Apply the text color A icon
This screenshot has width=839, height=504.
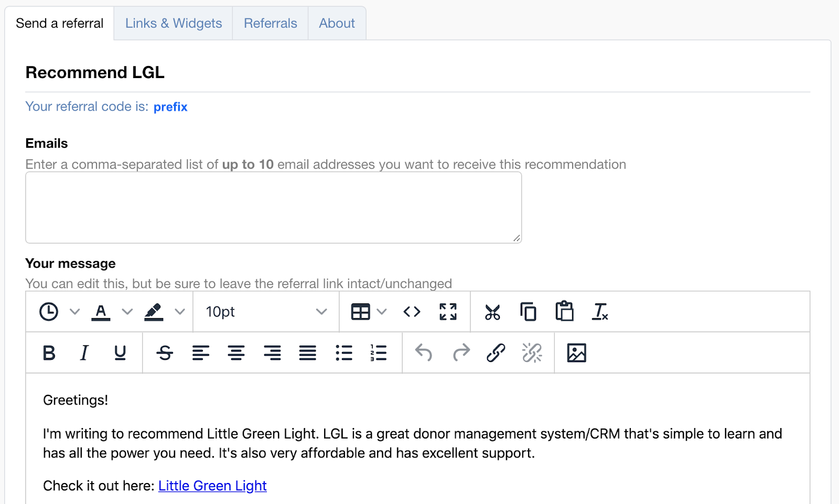(101, 312)
